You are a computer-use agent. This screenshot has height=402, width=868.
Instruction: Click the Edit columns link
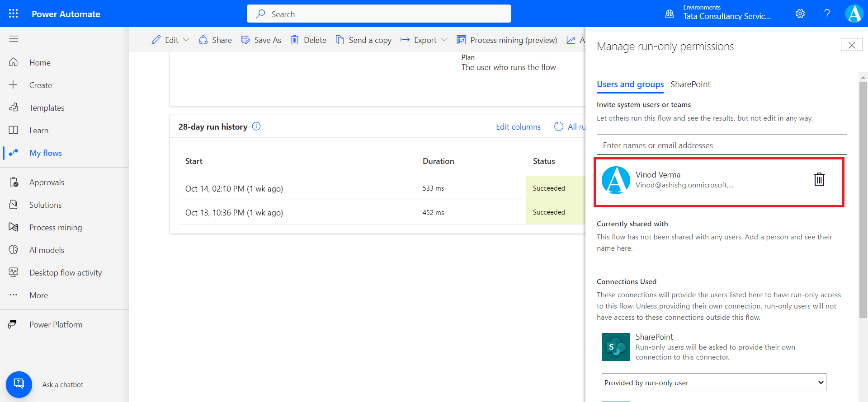pyautogui.click(x=518, y=127)
